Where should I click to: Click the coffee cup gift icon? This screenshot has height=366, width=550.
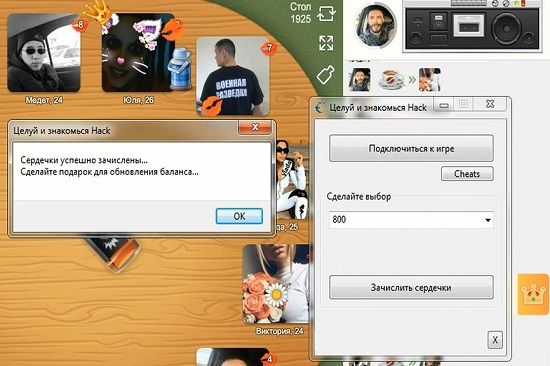click(392, 80)
